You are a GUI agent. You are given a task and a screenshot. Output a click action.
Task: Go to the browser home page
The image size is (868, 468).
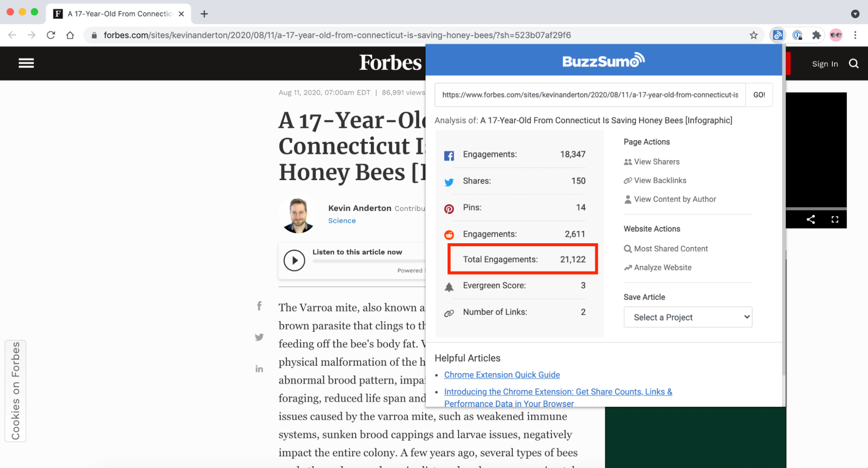70,35
